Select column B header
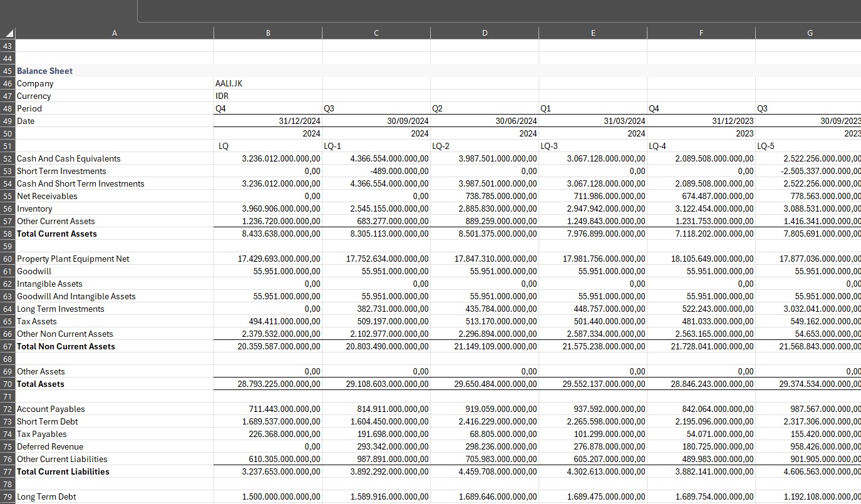The width and height of the screenshot is (861, 504). 268,33
